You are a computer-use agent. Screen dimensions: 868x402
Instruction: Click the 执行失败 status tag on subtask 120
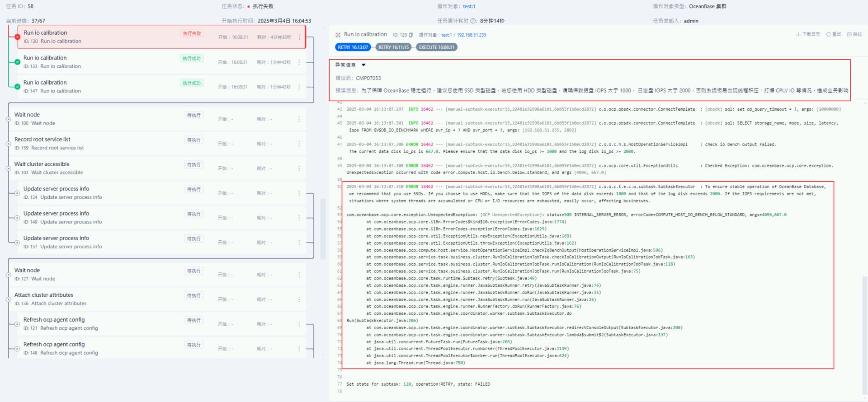pos(192,33)
